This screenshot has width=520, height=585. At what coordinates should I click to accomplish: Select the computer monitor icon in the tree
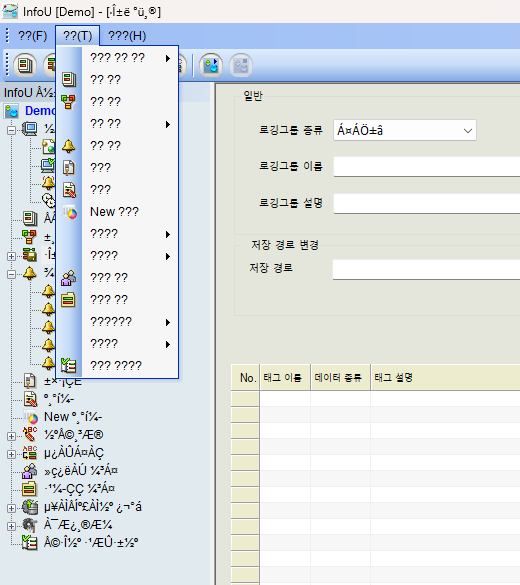[29, 129]
